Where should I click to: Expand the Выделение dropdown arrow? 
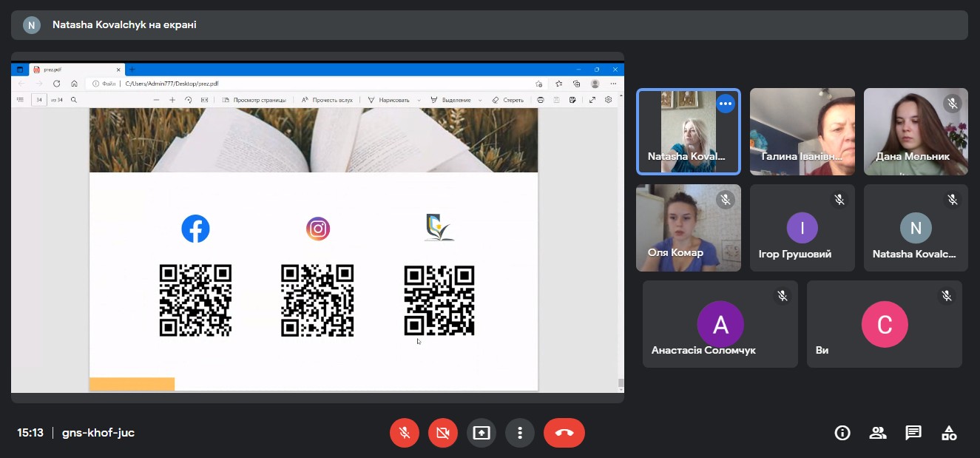[480, 100]
